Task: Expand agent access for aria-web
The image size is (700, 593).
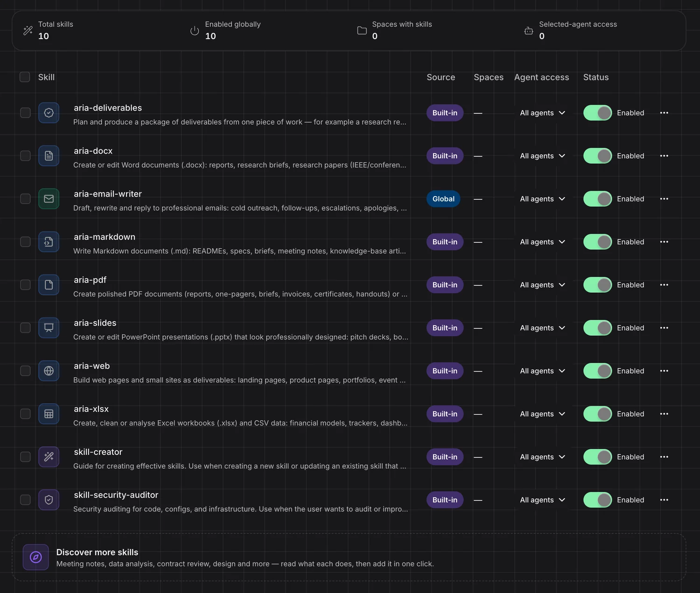Action: click(x=542, y=371)
